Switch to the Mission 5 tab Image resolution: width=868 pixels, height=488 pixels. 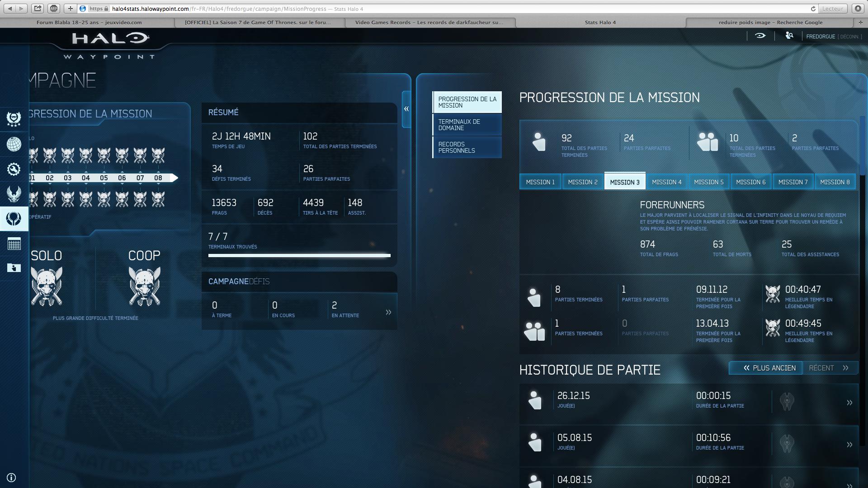708,182
